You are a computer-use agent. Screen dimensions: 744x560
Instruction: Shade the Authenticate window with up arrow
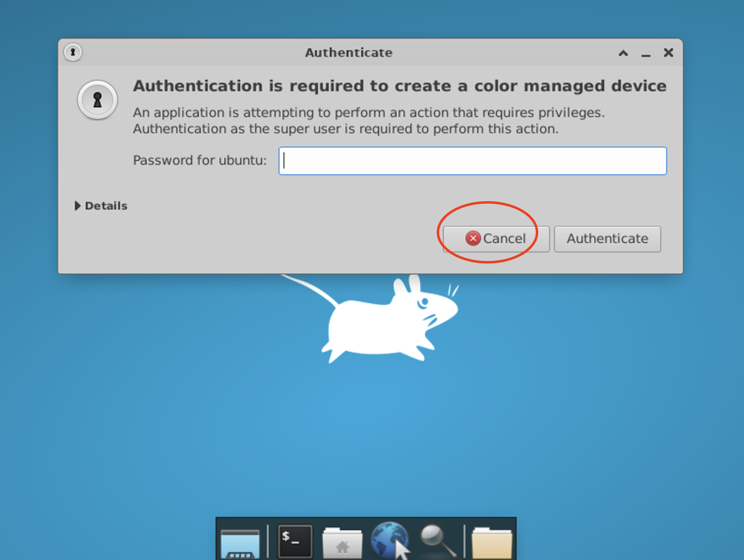(x=623, y=53)
